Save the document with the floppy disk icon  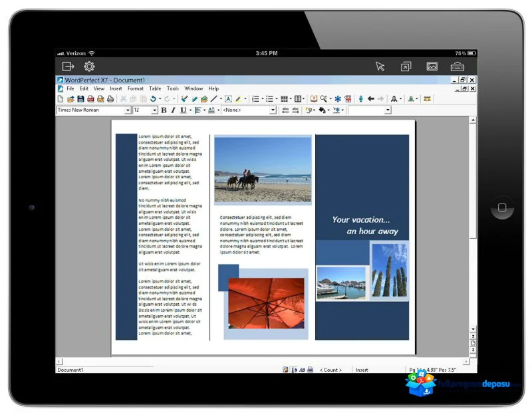pos(80,98)
